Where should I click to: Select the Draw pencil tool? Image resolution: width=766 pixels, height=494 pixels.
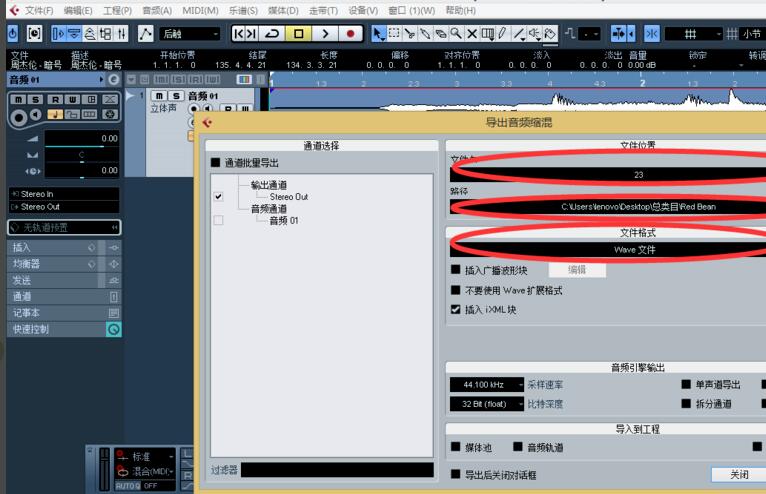(502, 33)
